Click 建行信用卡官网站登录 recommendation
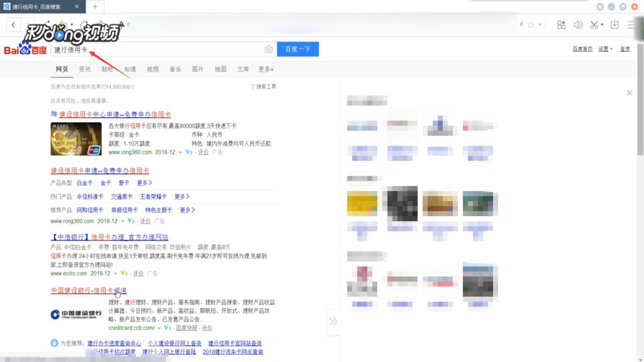Screen dimensions: 644x362 click(235, 343)
